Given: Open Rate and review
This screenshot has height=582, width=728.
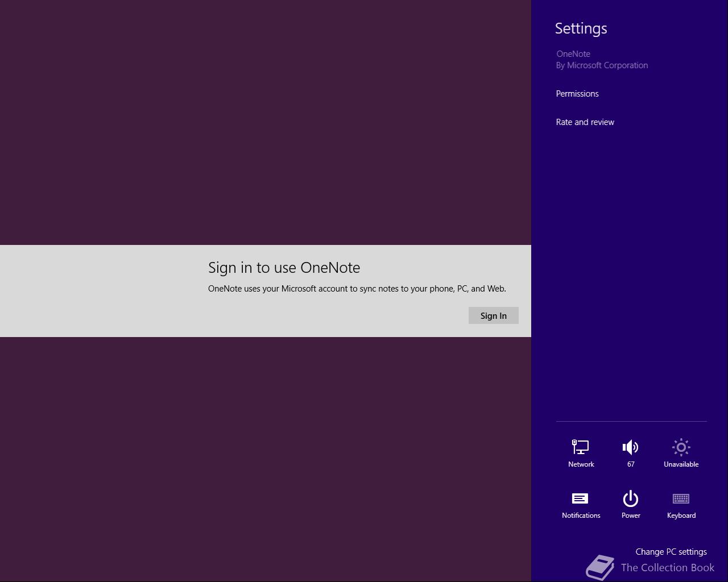Looking at the screenshot, I should [x=585, y=122].
